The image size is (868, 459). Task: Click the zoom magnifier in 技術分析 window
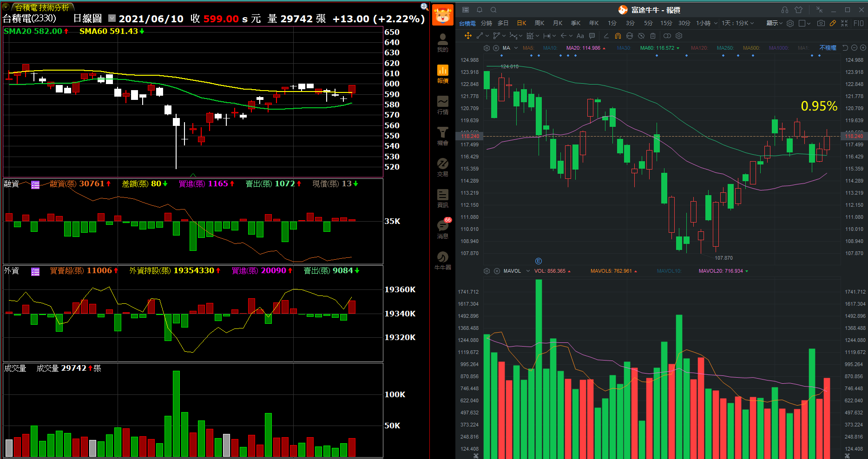coord(424,7)
